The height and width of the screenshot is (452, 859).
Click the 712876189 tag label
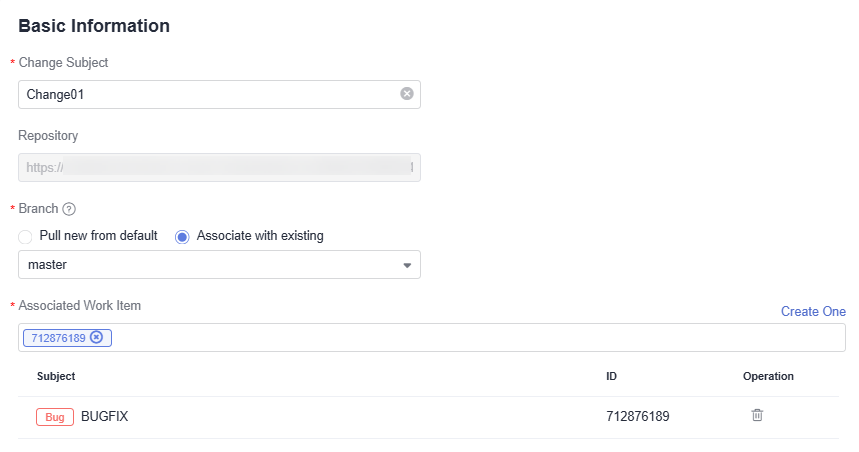58,338
